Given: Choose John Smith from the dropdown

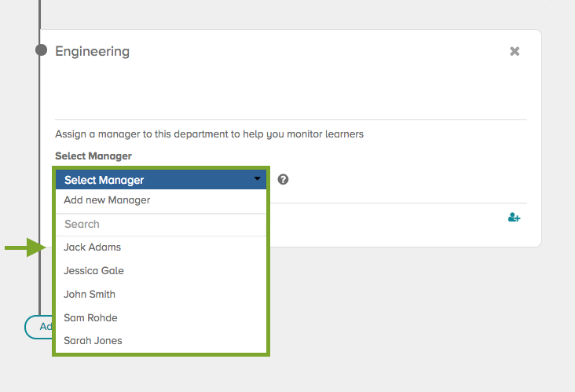Looking at the screenshot, I should pos(90,295).
